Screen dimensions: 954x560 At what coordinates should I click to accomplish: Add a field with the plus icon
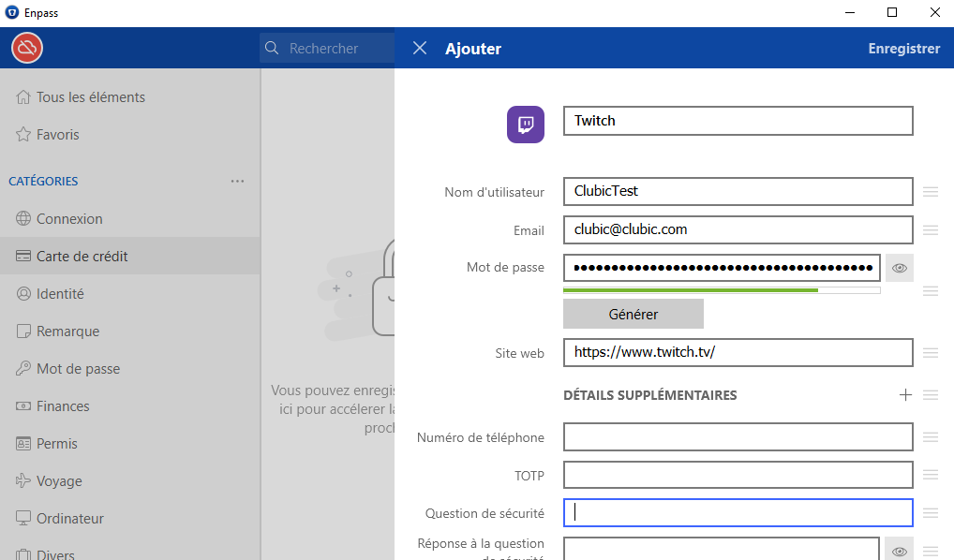(x=905, y=395)
